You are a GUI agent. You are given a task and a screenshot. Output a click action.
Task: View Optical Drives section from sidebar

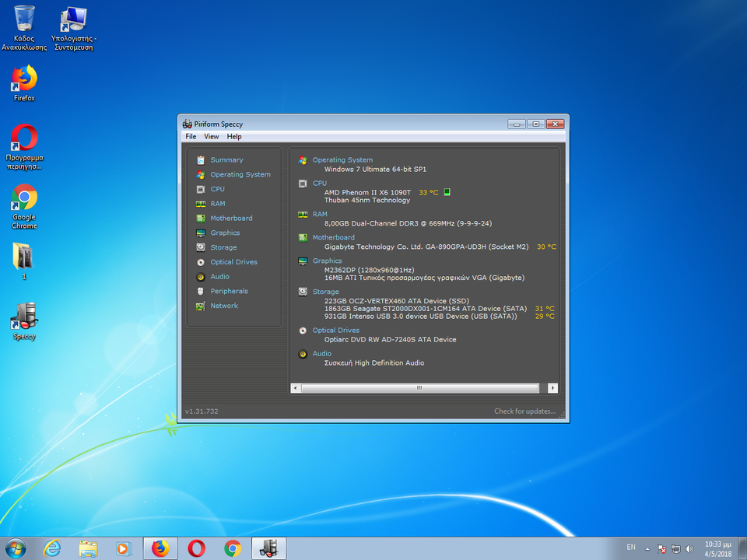click(234, 262)
